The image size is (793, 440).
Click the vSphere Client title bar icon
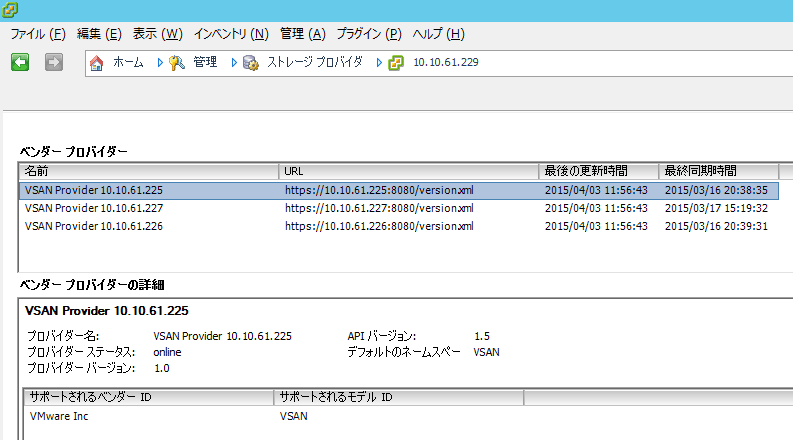pos(10,10)
